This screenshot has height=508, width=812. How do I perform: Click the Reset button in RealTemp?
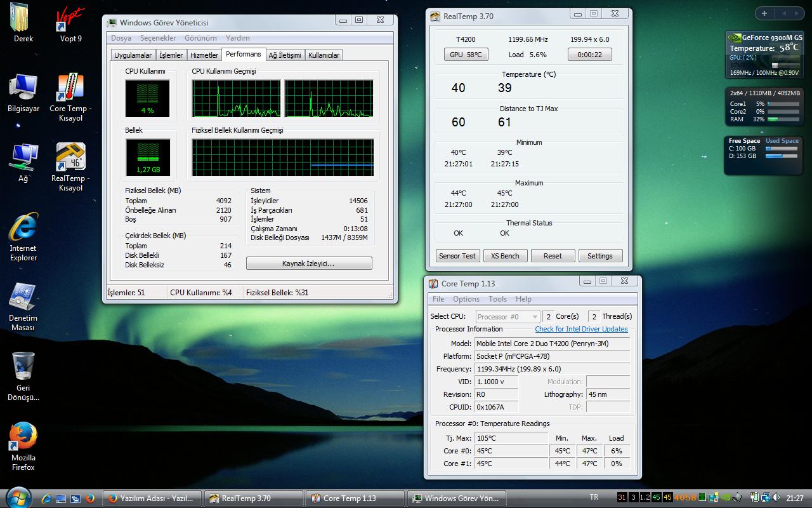point(553,256)
